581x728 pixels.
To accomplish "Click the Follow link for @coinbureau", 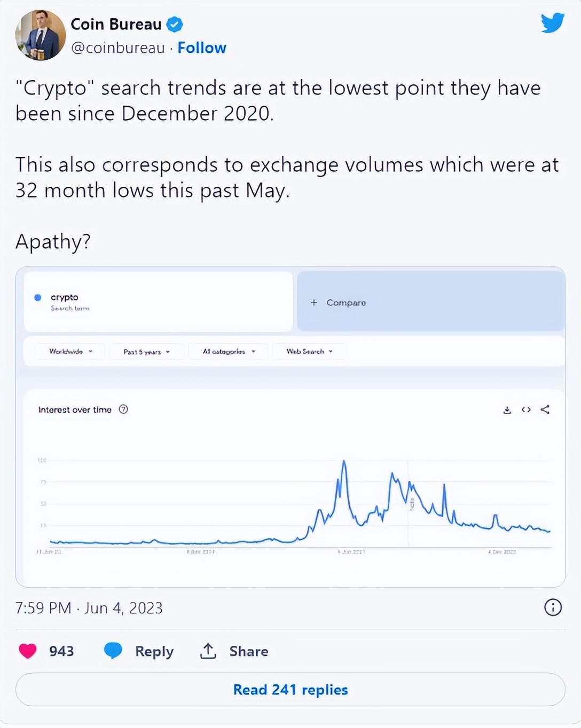I will coord(202,48).
